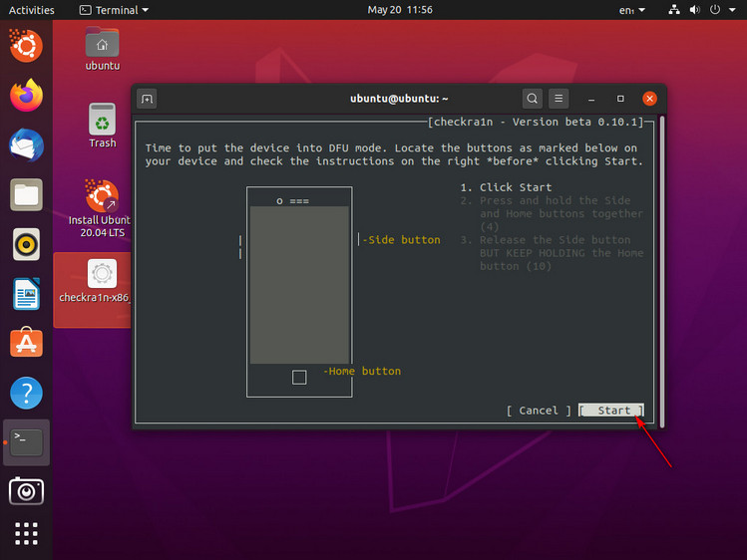Click the terminal search icon
Viewport: 747px width, 560px height.
[533, 99]
